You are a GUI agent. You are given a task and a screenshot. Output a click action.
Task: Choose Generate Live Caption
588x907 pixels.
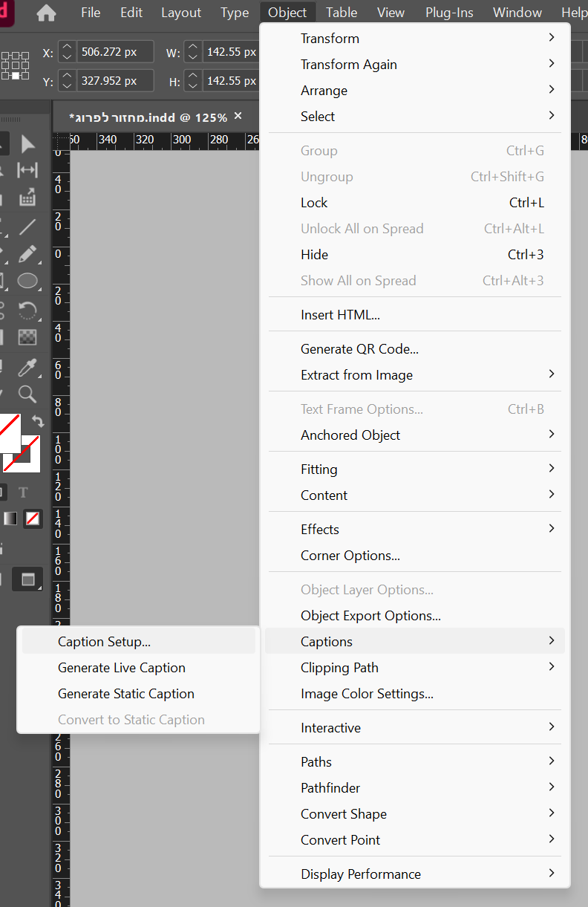122,668
